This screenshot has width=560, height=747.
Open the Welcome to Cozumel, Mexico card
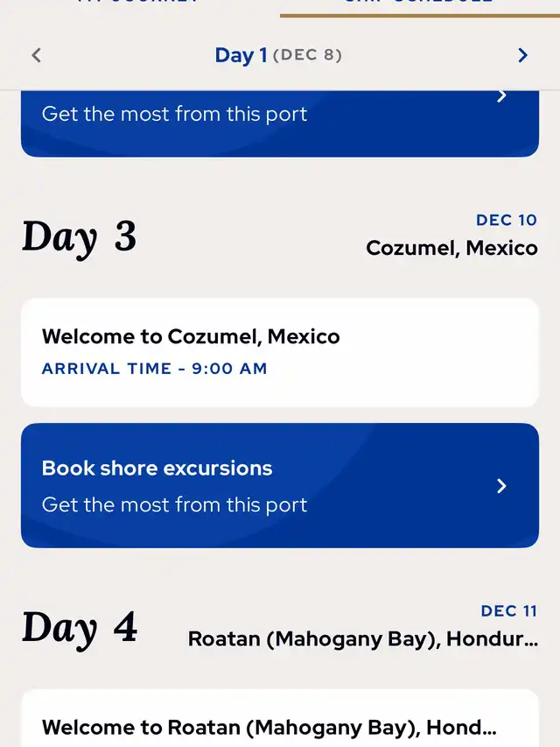[x=280, y=353]
